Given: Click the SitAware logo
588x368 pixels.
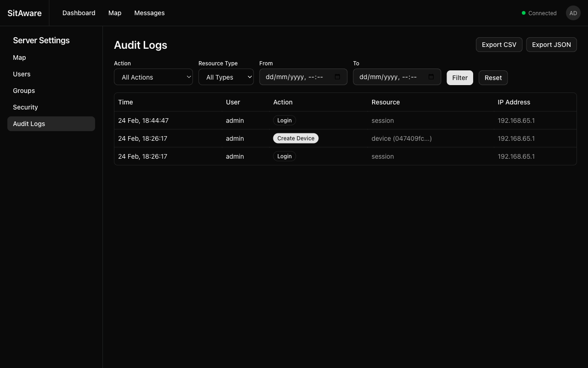Looking at the screenshot, I should [x=24, y=13].
